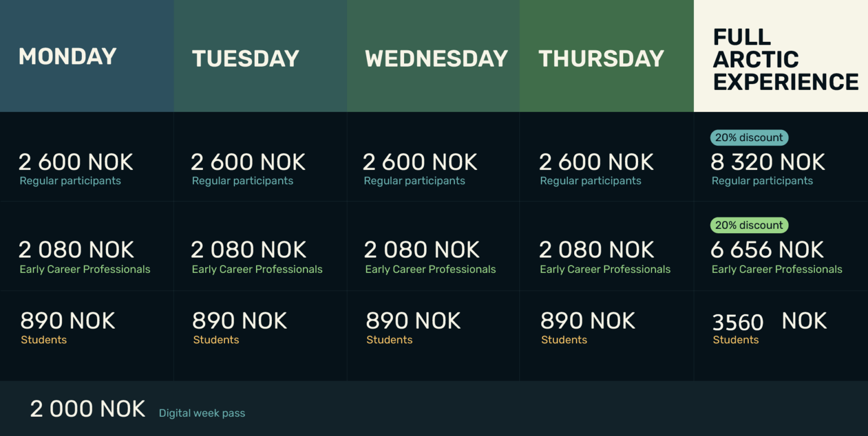Click the Students label under Monday
The width and height of the screenshot is (868, 436).
pos(44,340)
